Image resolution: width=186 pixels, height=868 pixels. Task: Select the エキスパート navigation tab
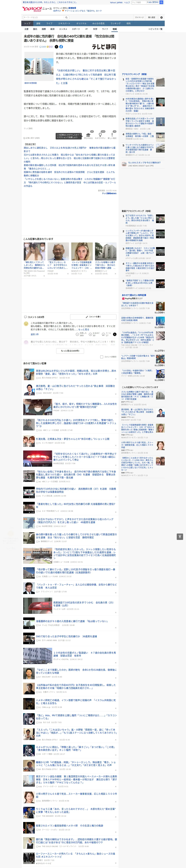[x=64, y=24]
